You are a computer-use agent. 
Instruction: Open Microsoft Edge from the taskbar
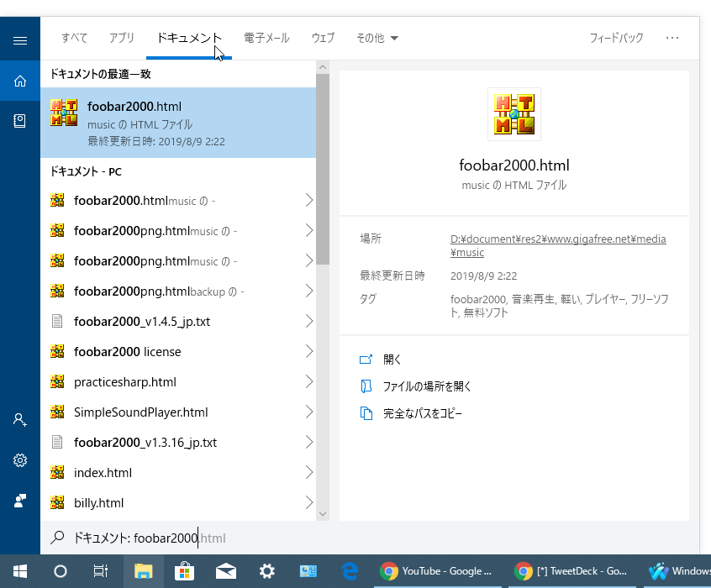point(350,571)
